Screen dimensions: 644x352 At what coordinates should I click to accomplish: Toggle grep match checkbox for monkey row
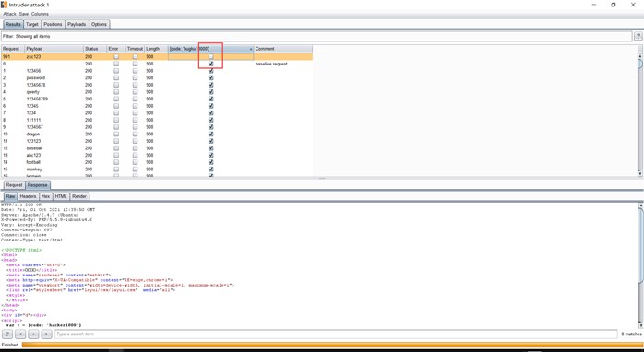pyautogui.click(x=211, y=169)
